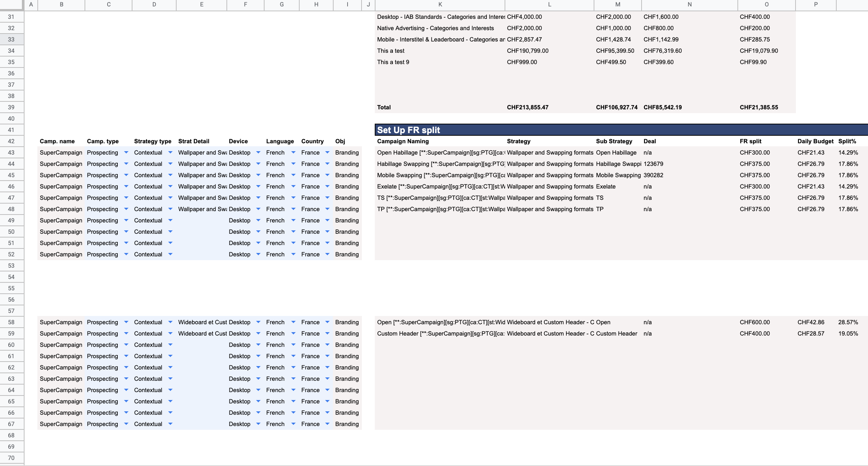Select split percentage 19.05%
This screenshot has height=466, width=868.
point(852,334)
